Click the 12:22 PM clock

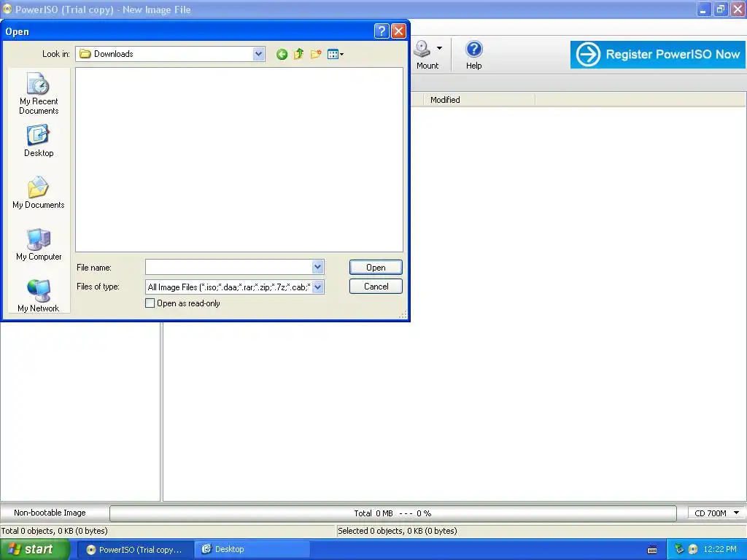click(720, 549)
